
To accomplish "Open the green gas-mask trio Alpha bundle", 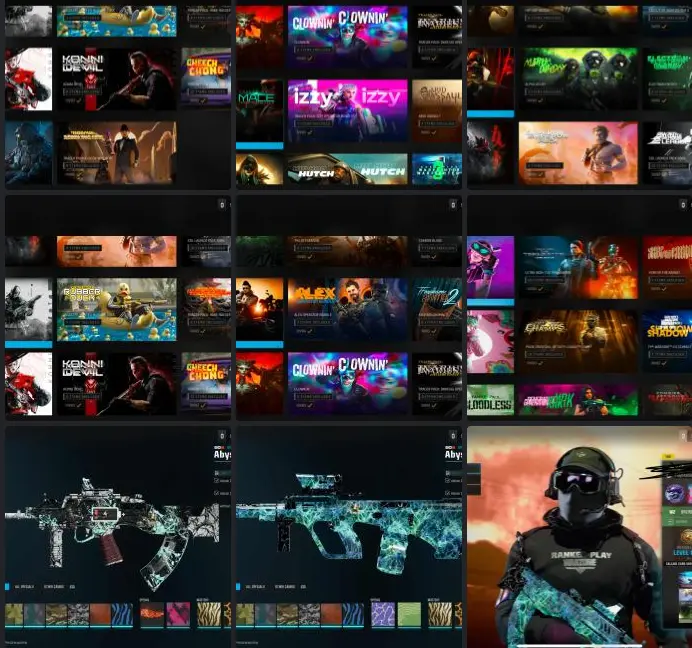I will click(578, 79).
